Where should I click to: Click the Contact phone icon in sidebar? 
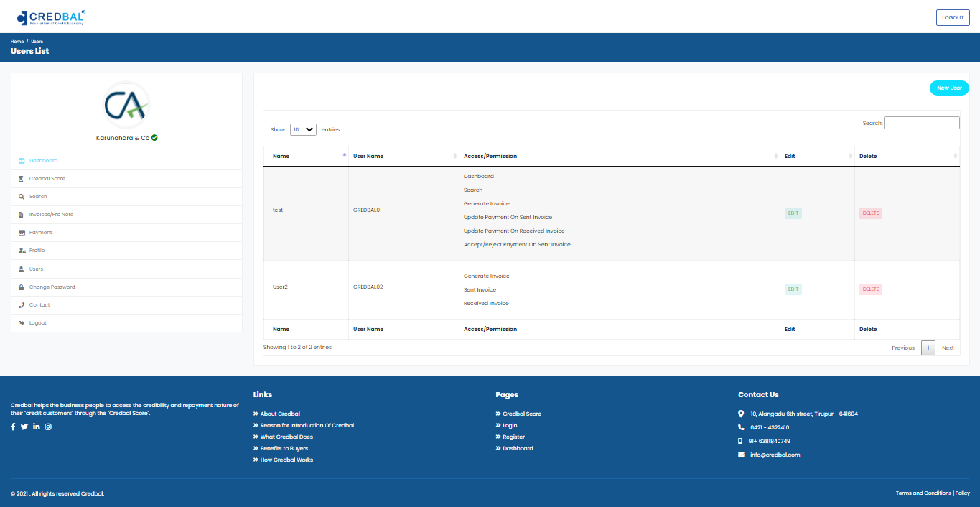click(x=22, y=305)
